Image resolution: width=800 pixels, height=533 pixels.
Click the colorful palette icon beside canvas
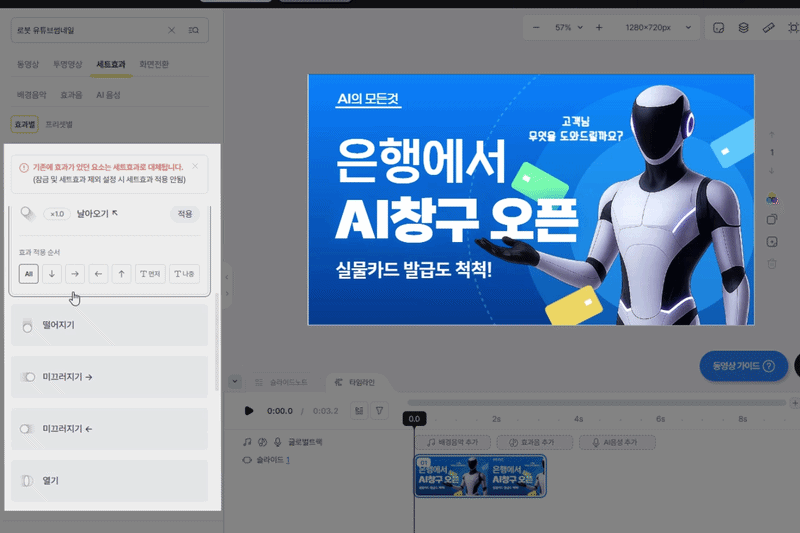pyautogui.click(x=772, y=198)
